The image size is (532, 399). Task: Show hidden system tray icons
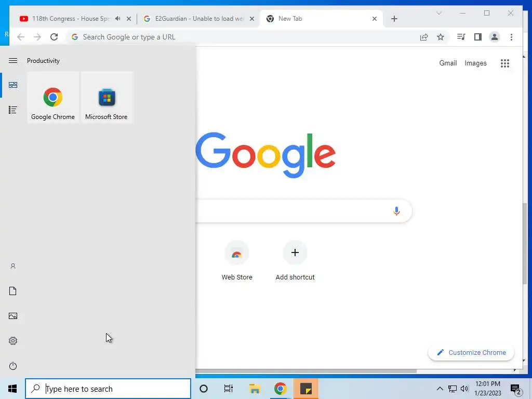[x=440, y=389]
